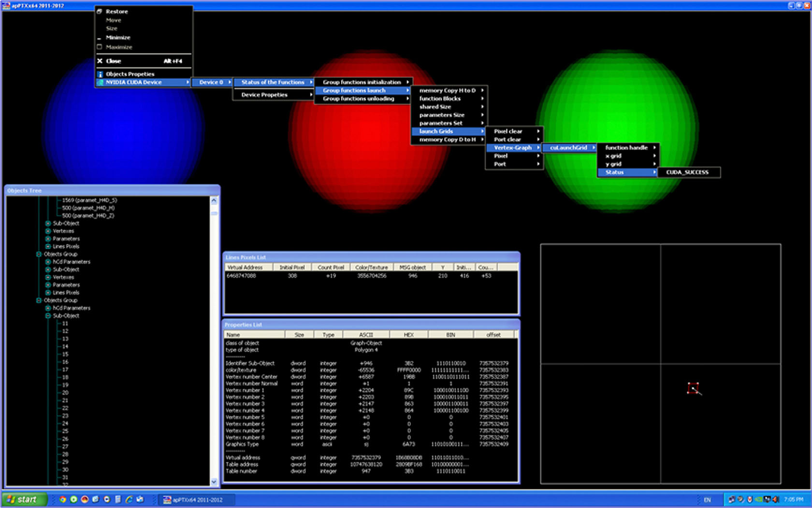Collapse the expanded Sub-Object tree node
Image resolution: width=812 pixels, height=508 pixels.
click(48, 316)
